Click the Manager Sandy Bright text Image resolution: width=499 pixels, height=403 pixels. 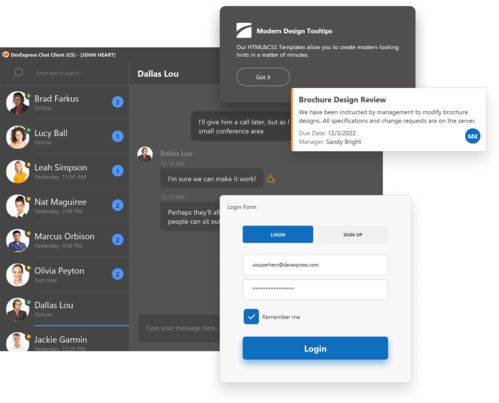pyautogui.click(x=330, y=142)
